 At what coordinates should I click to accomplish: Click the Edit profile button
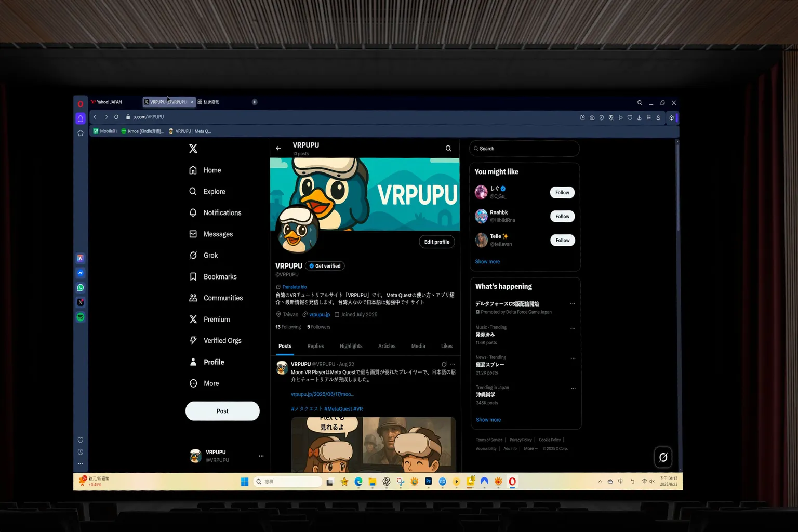coord(437,242)
